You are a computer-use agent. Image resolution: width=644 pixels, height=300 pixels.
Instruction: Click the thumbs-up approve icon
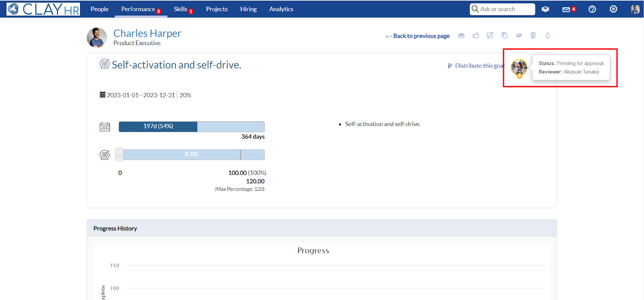coord(476,35)
